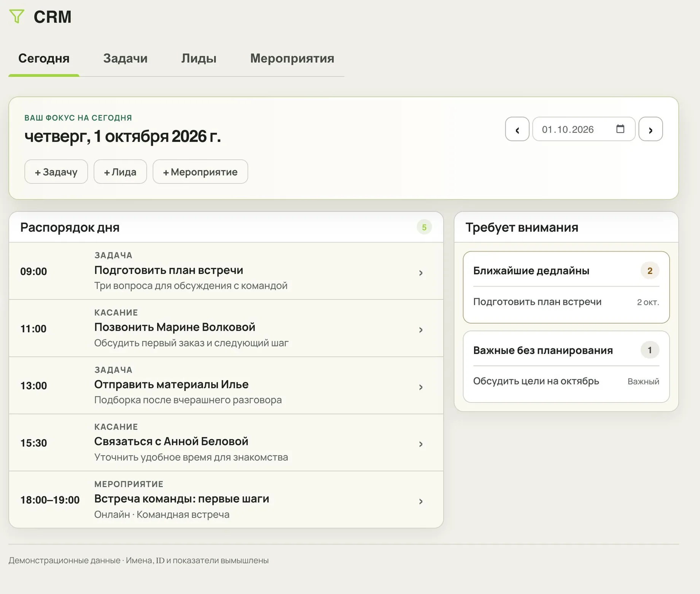The width and height of the screenshot is (700, 594).
Task: Click the + Задачу button
Action: (x=56, y=172)
